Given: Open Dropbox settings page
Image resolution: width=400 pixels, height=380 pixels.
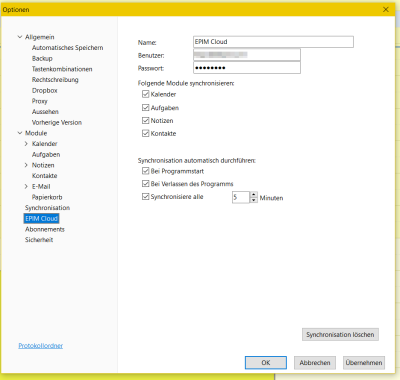Looking at the screenshot, I should (45, 90).
